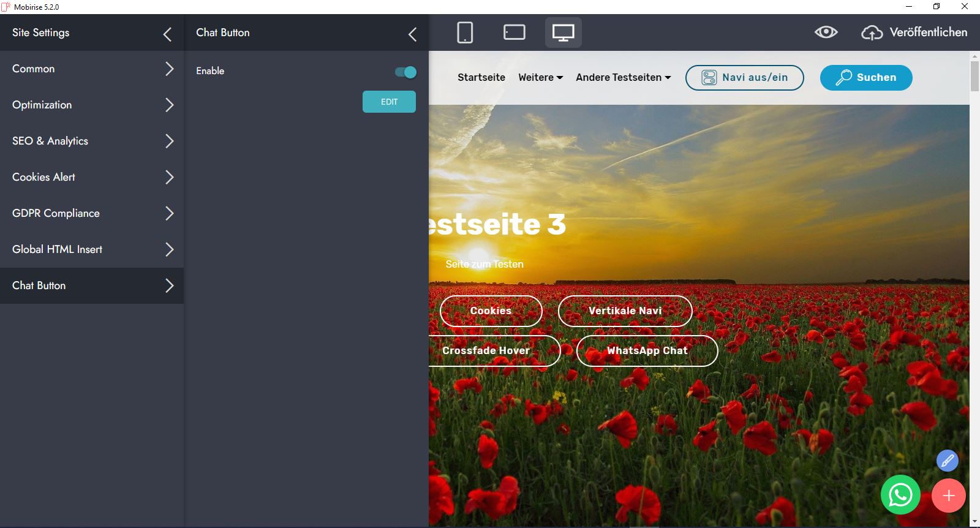Close Site Settings with back chevron
This screenshot has width=980, height=528.
coord(167,34)
